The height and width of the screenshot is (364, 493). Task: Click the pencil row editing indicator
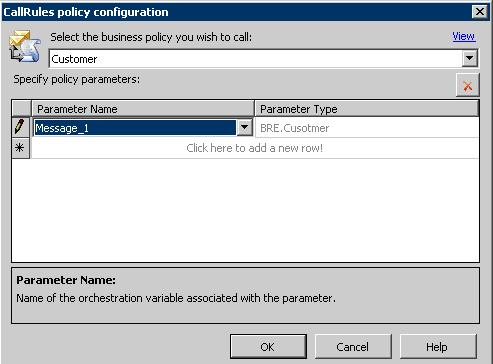(x=20, y=127)
